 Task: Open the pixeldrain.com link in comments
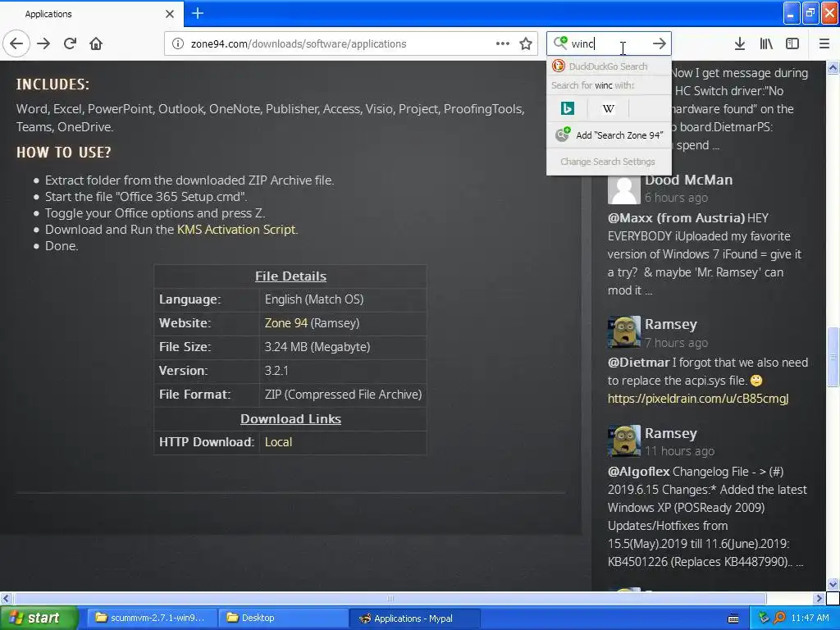pyautogui.click(x=697, y=399)
